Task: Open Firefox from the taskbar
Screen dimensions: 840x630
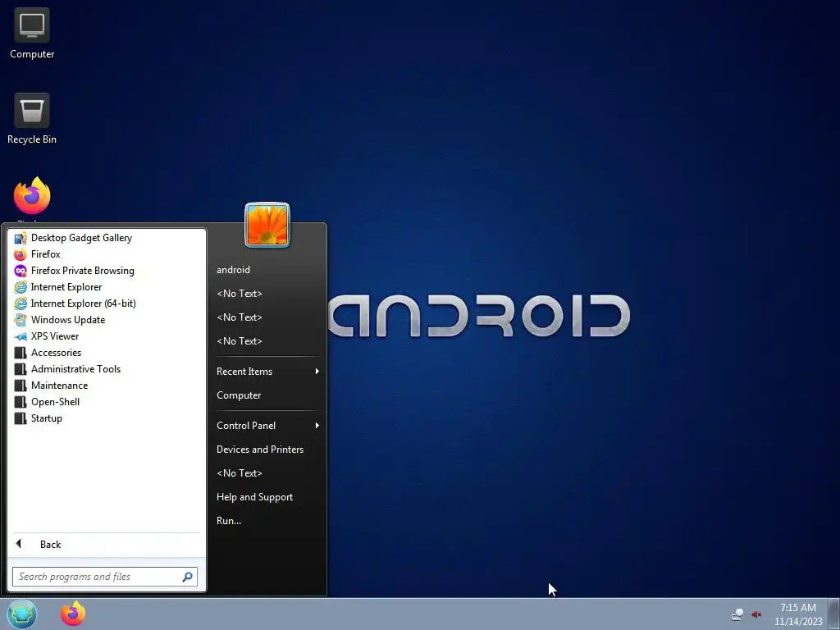Action: click(x=73, y=614)
